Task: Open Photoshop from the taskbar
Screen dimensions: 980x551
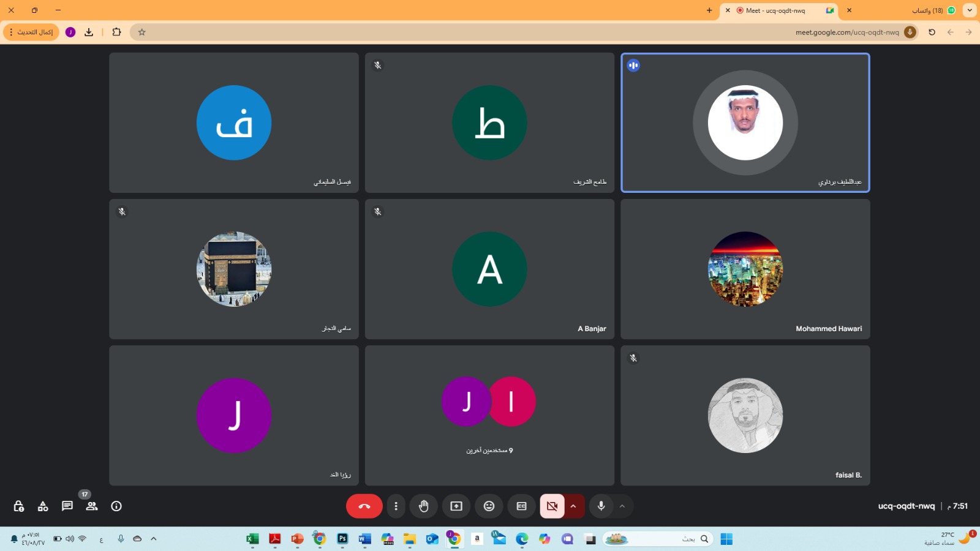Action: click(x=342, y=539)
